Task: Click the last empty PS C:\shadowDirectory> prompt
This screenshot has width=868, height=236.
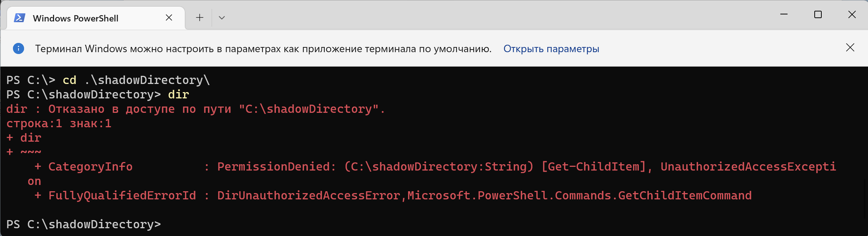Action: (x=84, y=224)
